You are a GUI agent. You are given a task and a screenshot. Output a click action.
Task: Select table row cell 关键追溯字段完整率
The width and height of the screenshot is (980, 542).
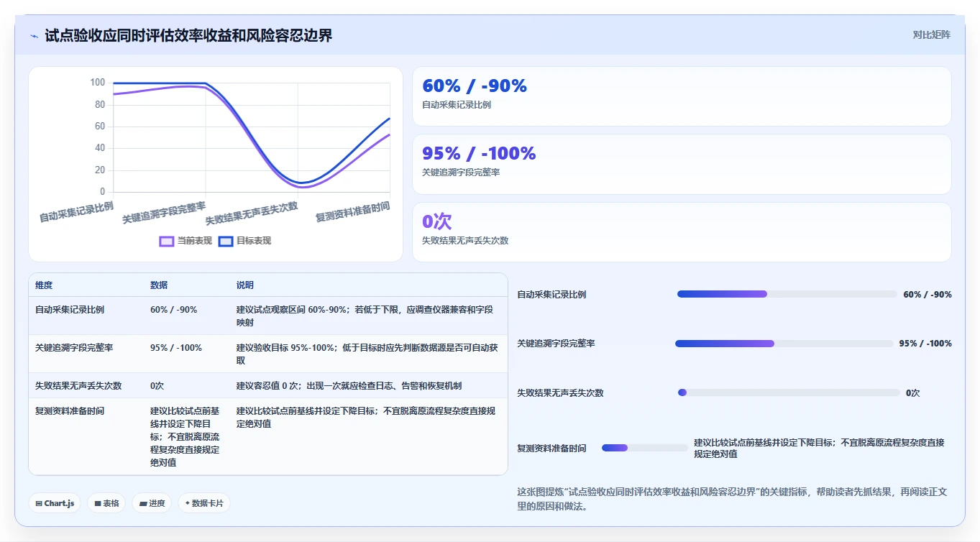74,348
